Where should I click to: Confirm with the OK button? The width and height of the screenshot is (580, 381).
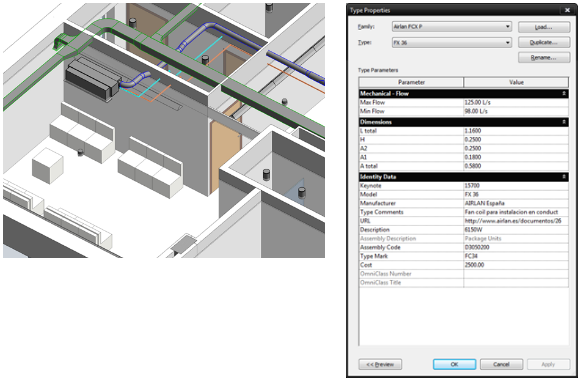pos(454,364)
